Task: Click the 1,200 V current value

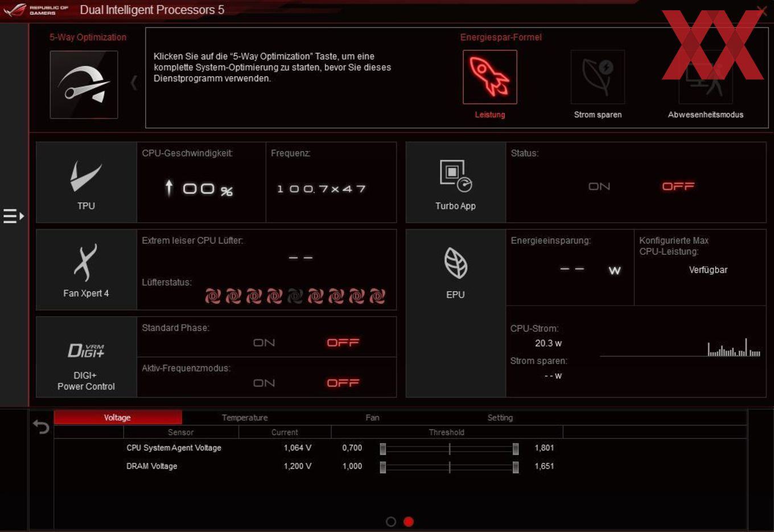Action: tap(298, 466)
